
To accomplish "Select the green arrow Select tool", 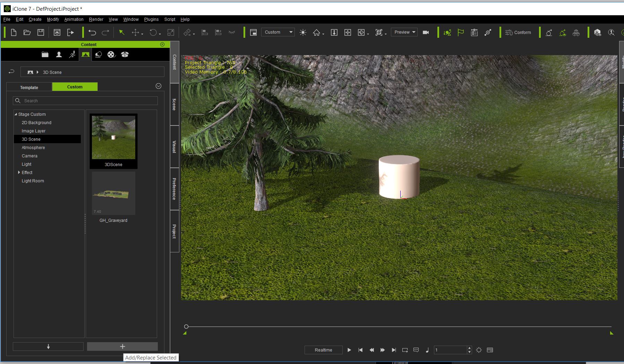I will click(x=122, y=33).
